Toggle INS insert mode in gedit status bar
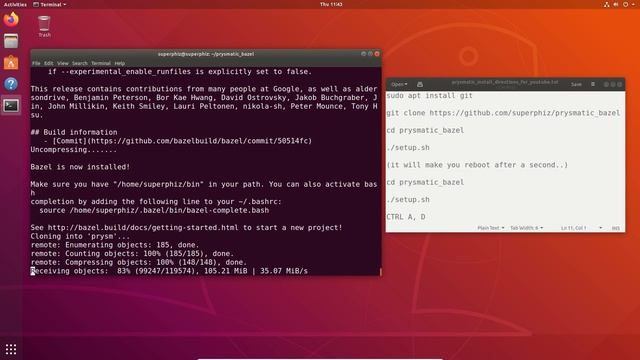640x360 pixels. (616, 228)
